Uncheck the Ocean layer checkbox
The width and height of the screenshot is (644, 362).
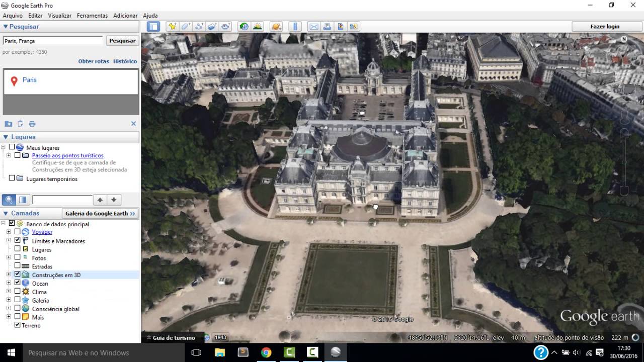[x=18, y=283]
